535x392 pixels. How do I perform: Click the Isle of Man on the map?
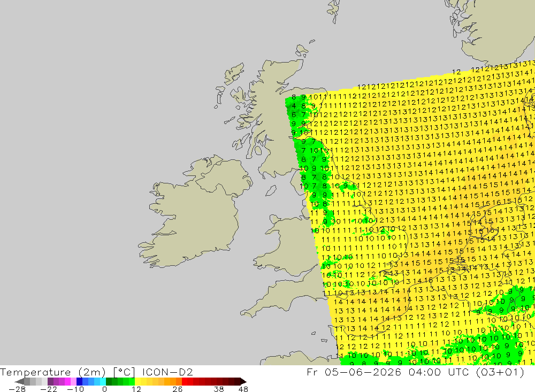[x=271, y=190]
